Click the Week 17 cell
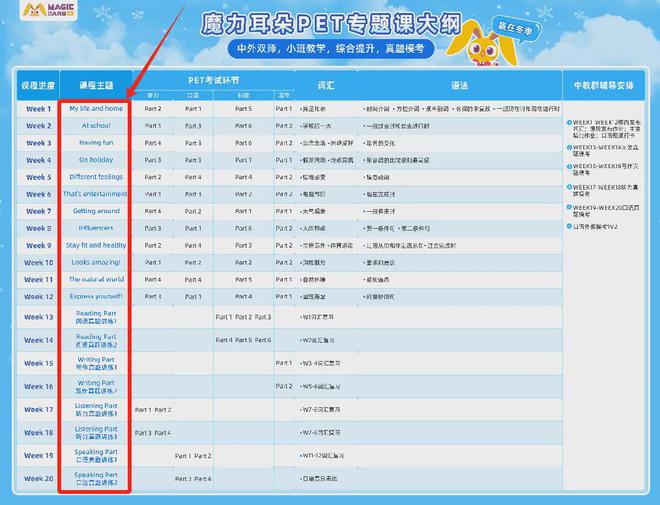This screenshot has width=660, height=505. [x=38, y=409]
